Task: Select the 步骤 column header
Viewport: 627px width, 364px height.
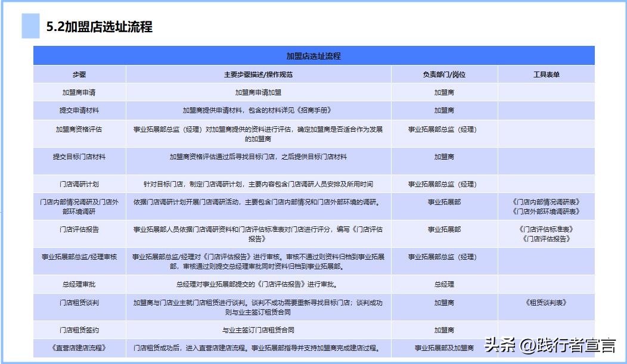Action: [80, 74]
